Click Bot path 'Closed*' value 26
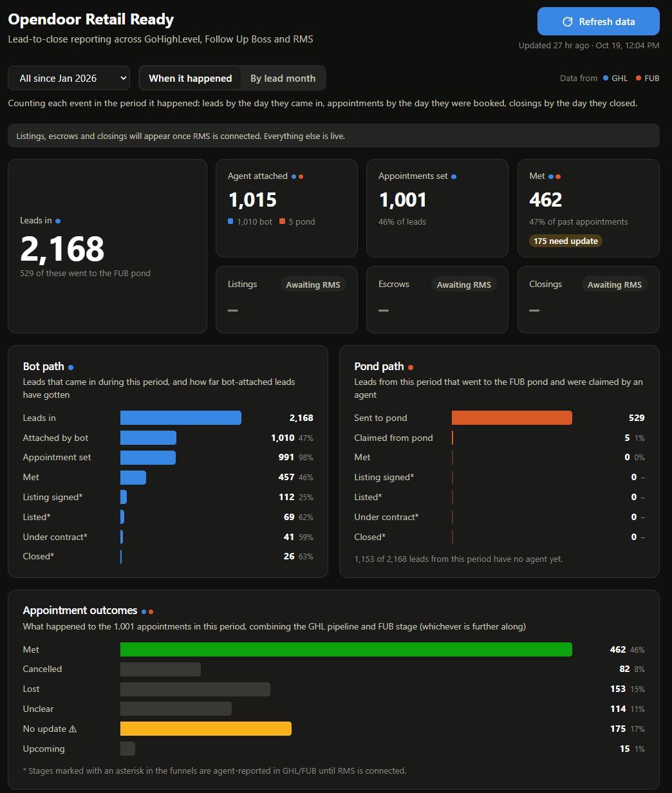Screen dimensions: 672x793 click(x=289, y=556)
